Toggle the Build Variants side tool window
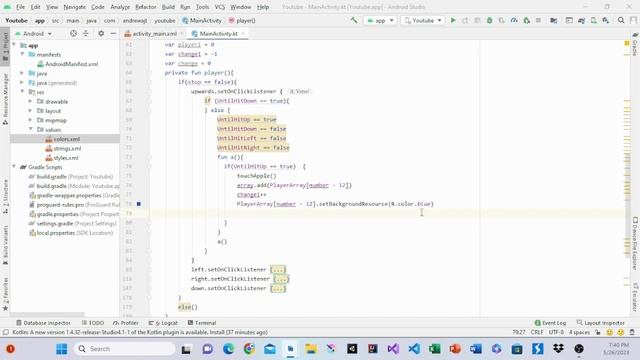Viewport: 640px width, 360px height. pyautogui.click(x=5, y=245)
